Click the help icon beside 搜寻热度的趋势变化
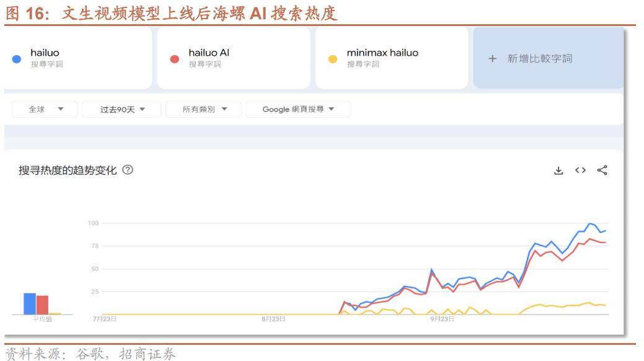The image size is (644, 361). tap(128, 170)
